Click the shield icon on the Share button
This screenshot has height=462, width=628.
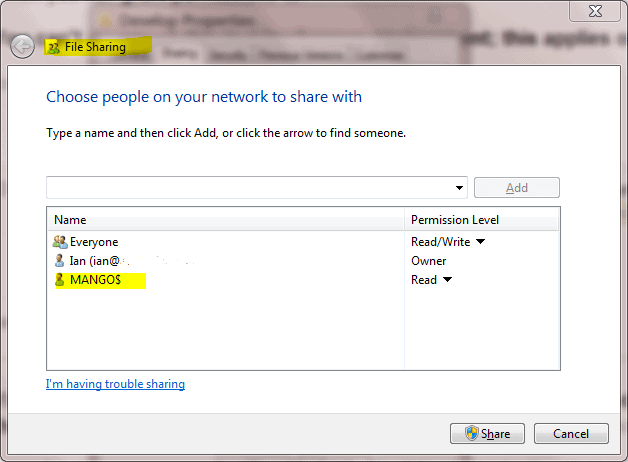point(471,434)
